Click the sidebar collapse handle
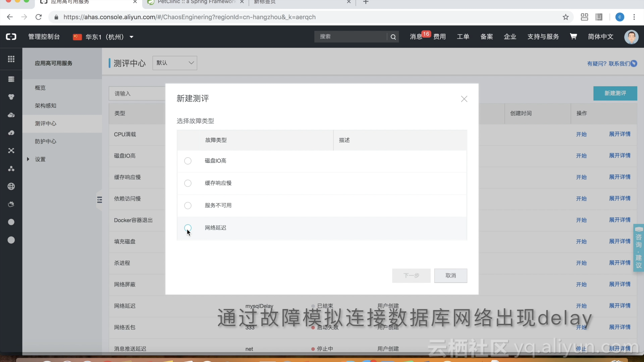The width and height of the screenshot is (644, 362). [99, 200]
